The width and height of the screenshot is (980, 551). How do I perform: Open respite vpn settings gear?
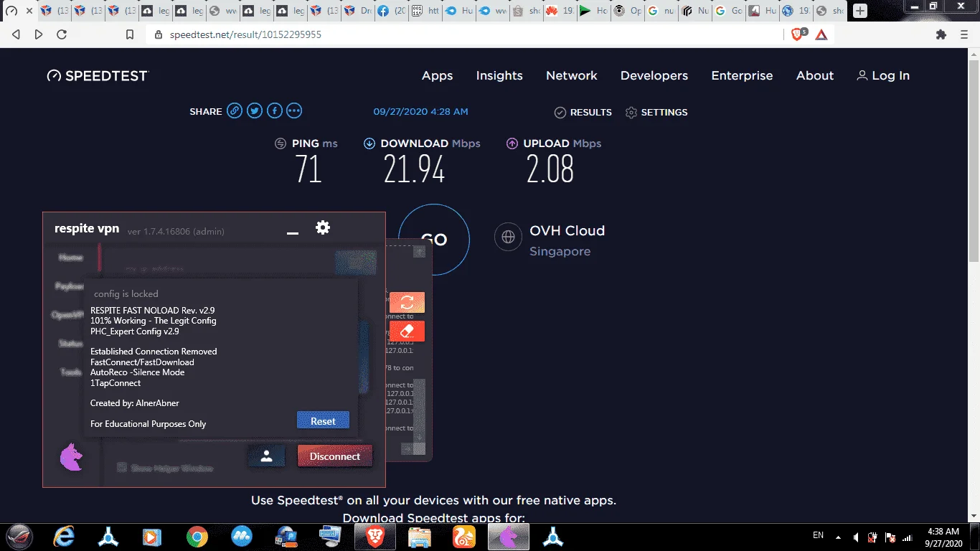pos(323,227)
